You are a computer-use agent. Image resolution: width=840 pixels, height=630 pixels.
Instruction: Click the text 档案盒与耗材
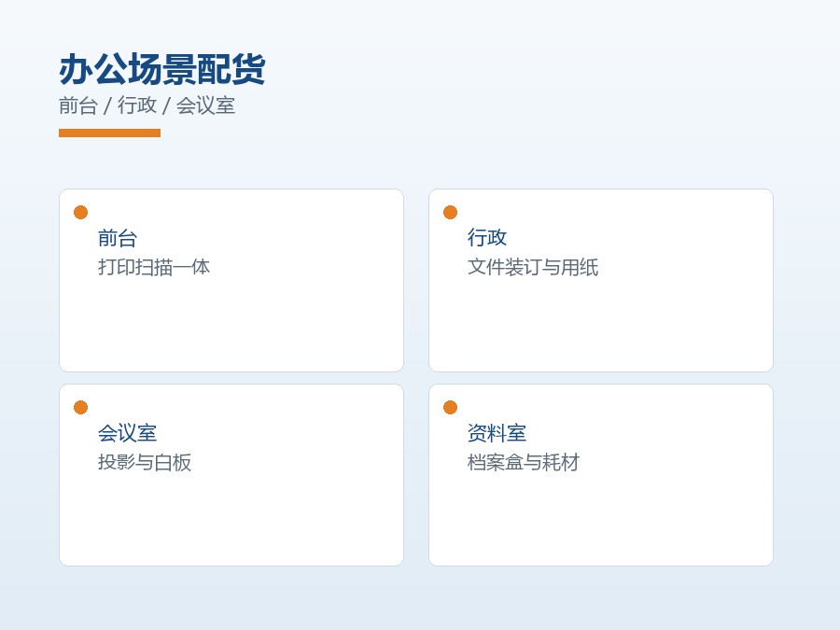pos(524,462)
